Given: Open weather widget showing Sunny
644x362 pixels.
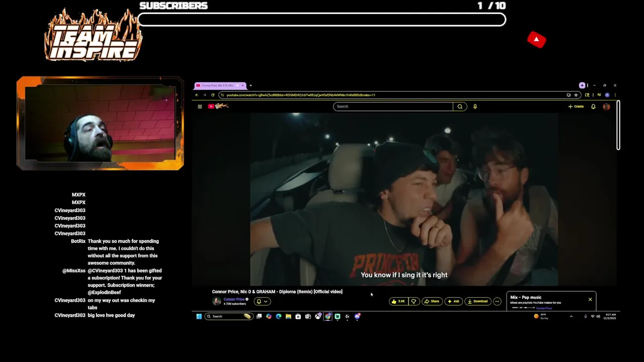Looking at the screenshot, I should (x=541, y=316).
